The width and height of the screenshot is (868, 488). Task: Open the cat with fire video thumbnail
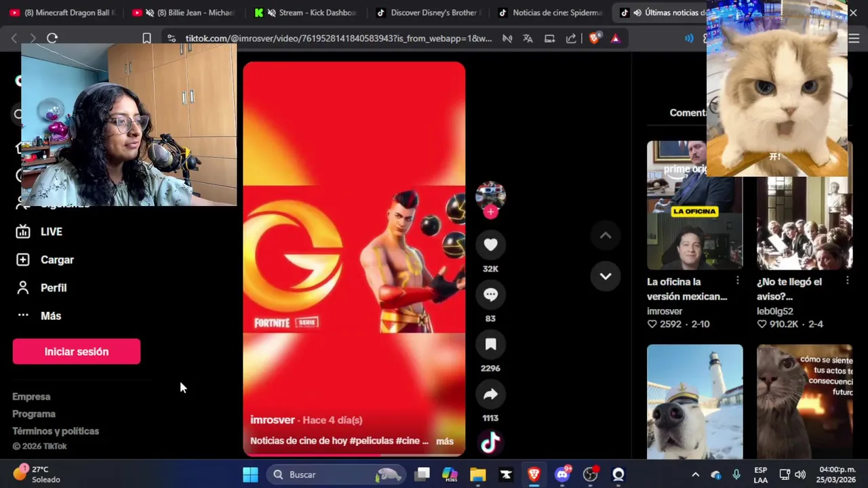[804, 402]
